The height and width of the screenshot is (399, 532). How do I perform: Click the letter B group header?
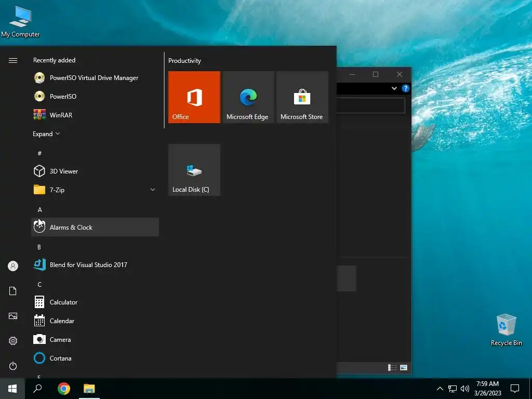point(39,247)
